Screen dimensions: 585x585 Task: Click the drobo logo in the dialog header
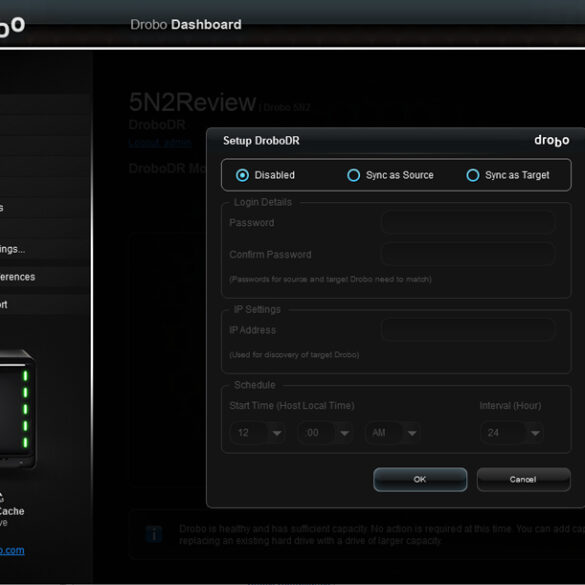point(552,141)
